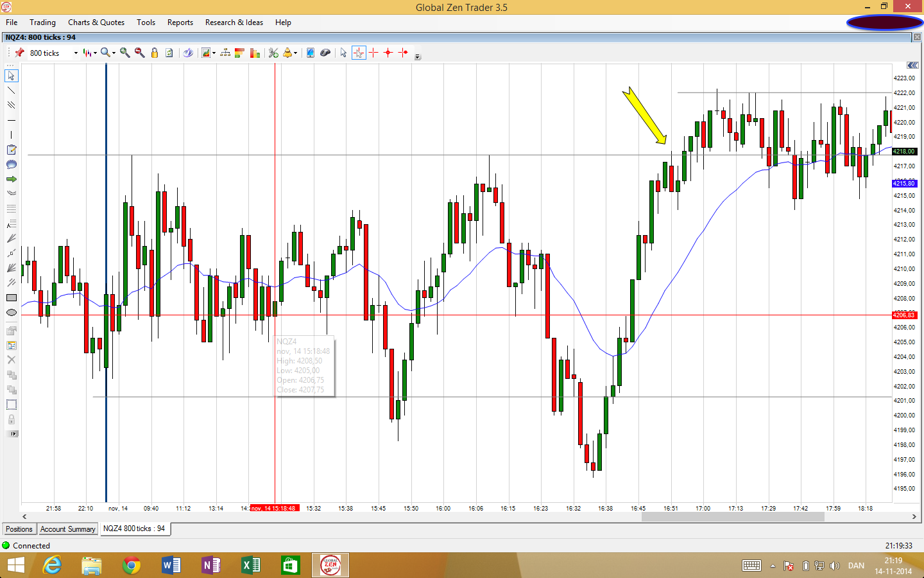Screen dimensions: 924x578
Task: Click the alert bell icon
Action: pyautogui.click(x=287, y=53)
